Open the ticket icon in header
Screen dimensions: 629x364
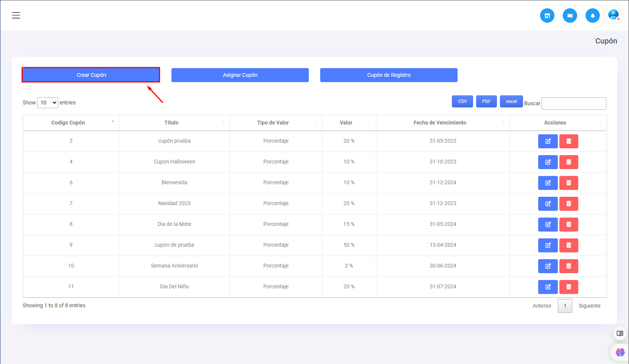(x=570, y=16)
